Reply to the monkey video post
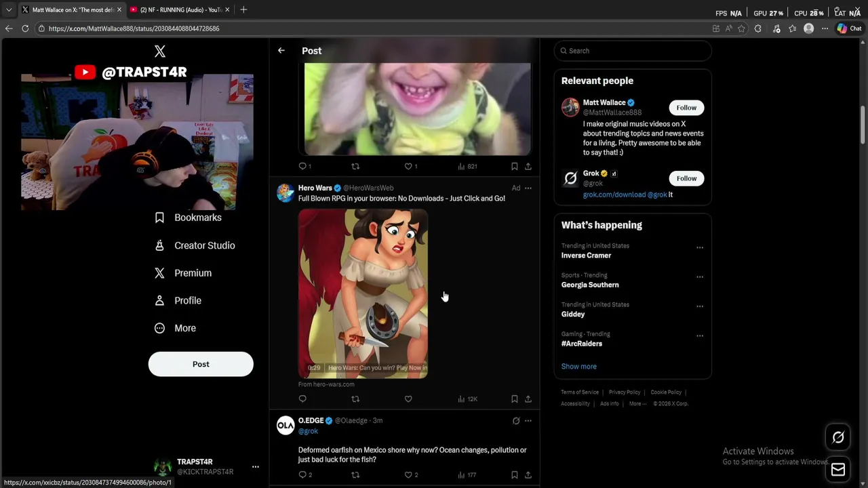Screen dimensions: 868x488 point(303,166)
